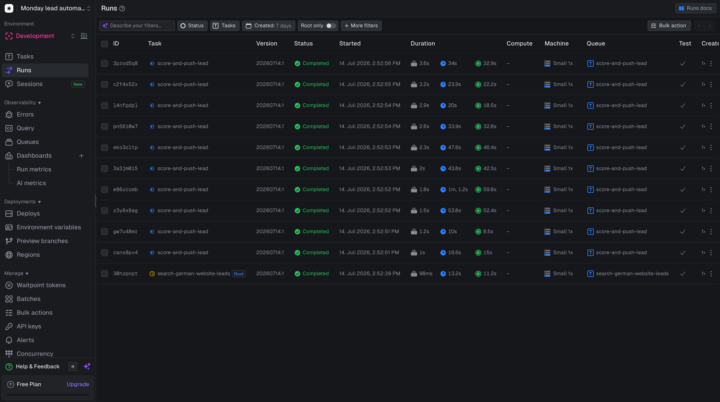Click the Upgrade plan link

pos(78,385)
